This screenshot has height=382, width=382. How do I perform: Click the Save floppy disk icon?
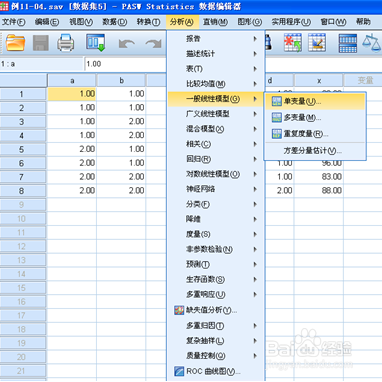click(x=41, y=43)
